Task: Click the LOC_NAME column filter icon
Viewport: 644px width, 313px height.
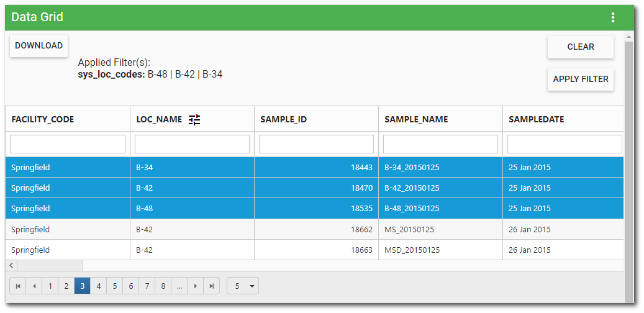Action: 194,119
